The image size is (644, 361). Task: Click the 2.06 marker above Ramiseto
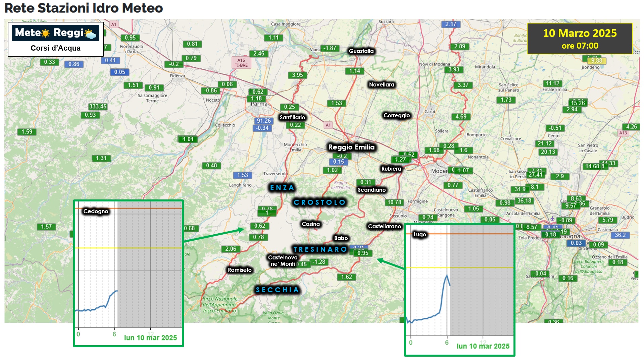pos(231,249)
